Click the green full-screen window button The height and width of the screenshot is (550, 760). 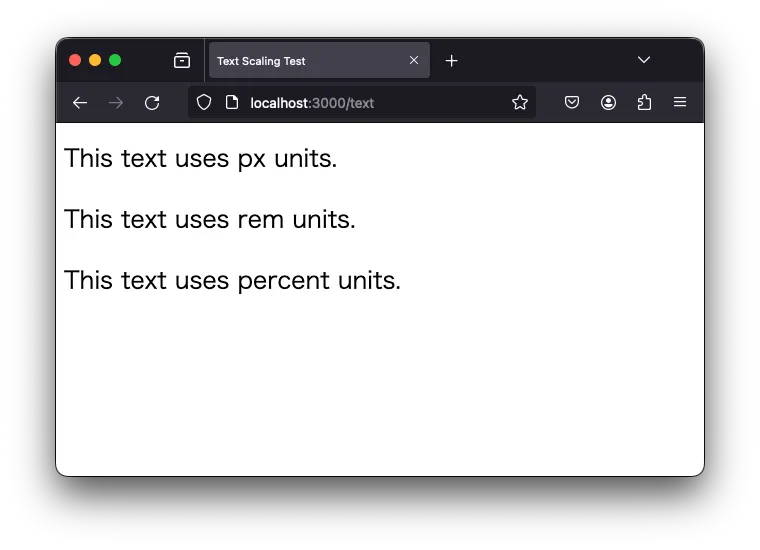[x=115, y=60]
